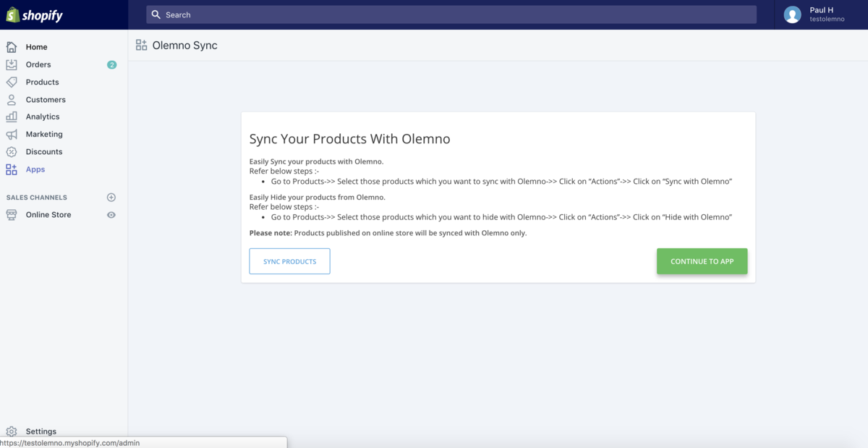Click the Olemno Sync app icon in header

click(x=142, y=45)
